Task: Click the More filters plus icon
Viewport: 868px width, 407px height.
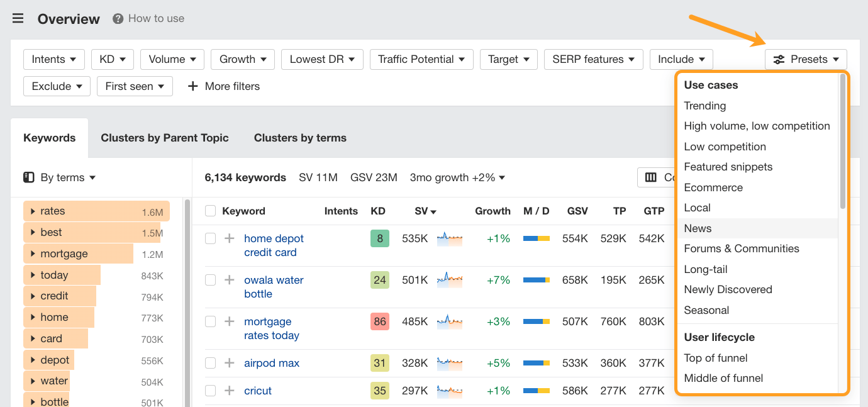Action: 192,86
